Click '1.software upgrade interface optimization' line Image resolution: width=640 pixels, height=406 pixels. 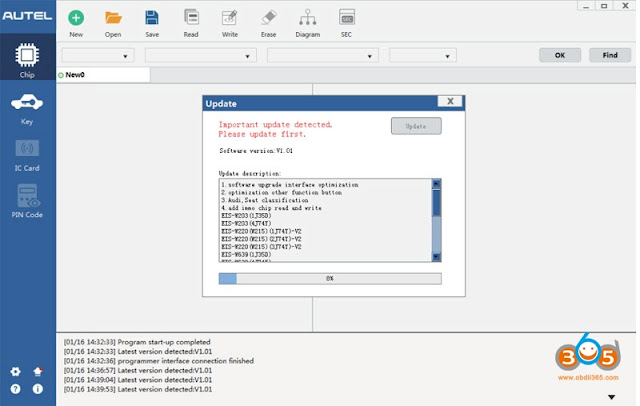tap(290, 185)
